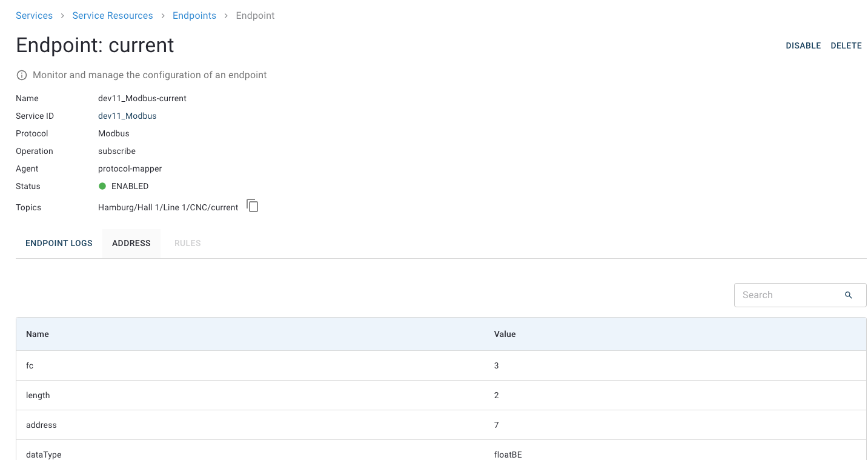Click the Name column header

(38, 334)
